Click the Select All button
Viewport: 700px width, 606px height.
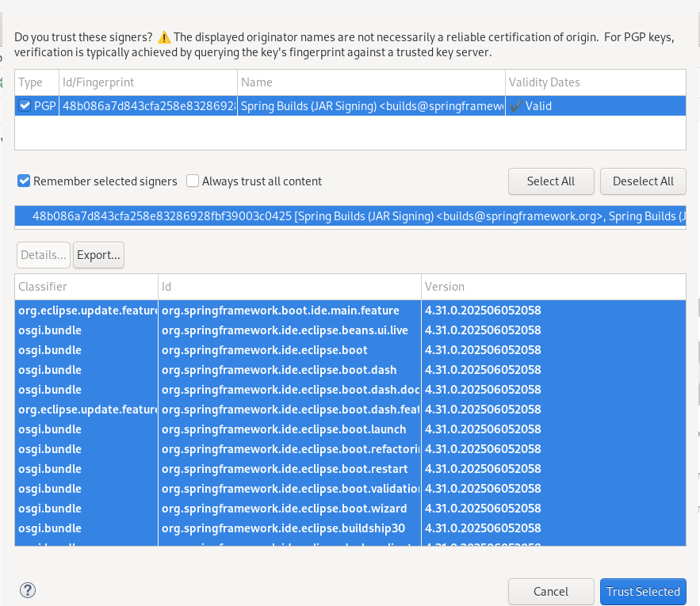click(x=551, y=181)
